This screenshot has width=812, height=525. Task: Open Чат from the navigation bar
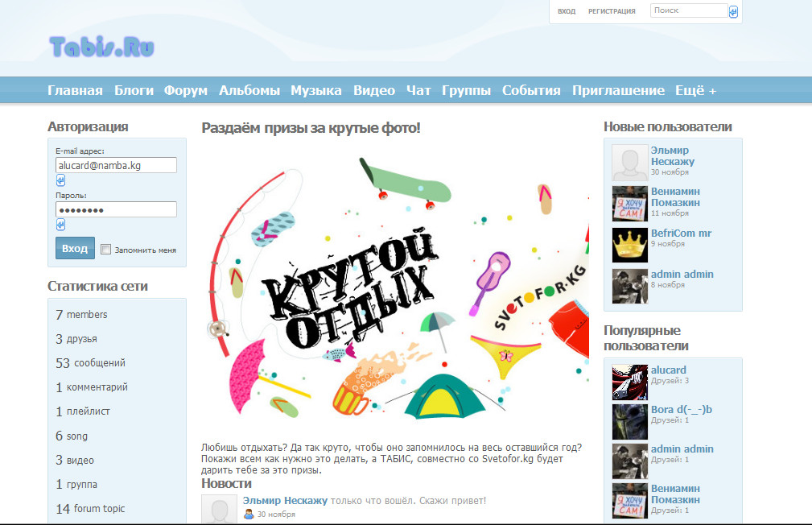[x=418, y=91]
